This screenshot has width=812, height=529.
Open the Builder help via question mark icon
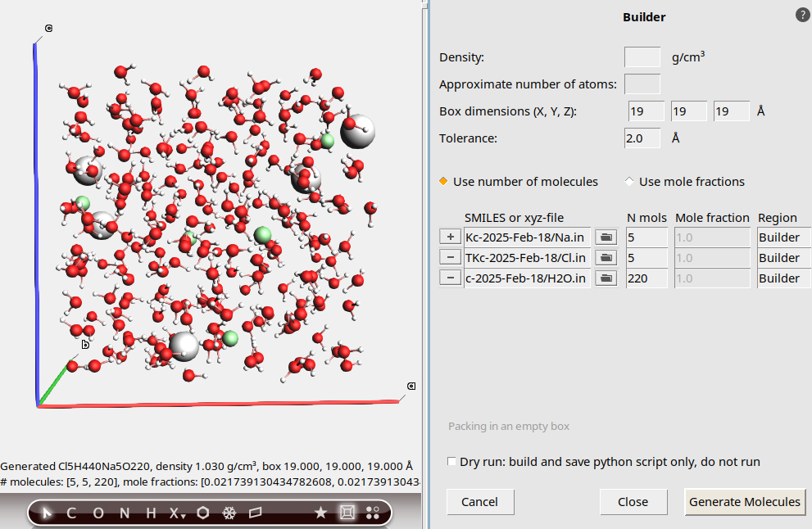pyautogui.click(x=801, y=14)
